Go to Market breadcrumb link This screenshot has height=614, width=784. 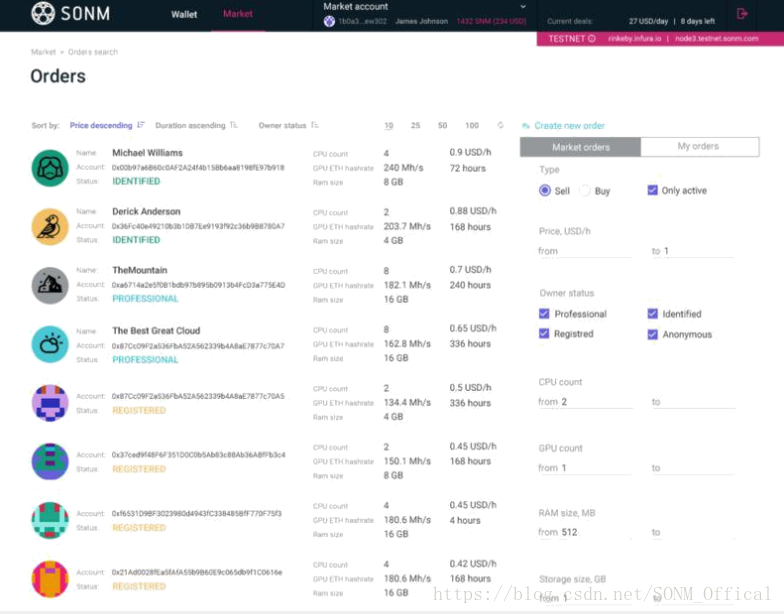pos(44,52)
